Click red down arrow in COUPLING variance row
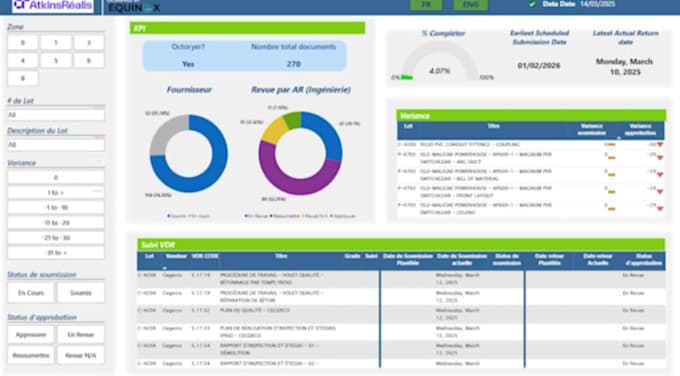 (x=660, y=144)
